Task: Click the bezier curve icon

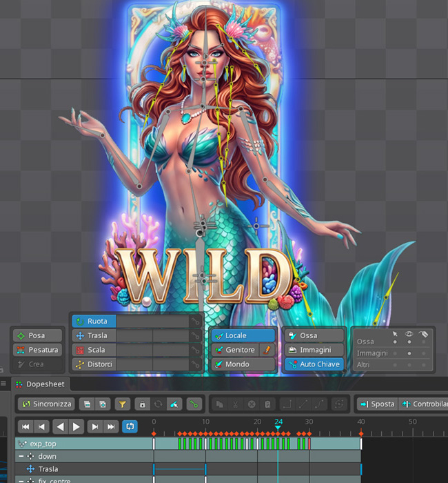Action: pyautogui.click(x=319, y=404)
